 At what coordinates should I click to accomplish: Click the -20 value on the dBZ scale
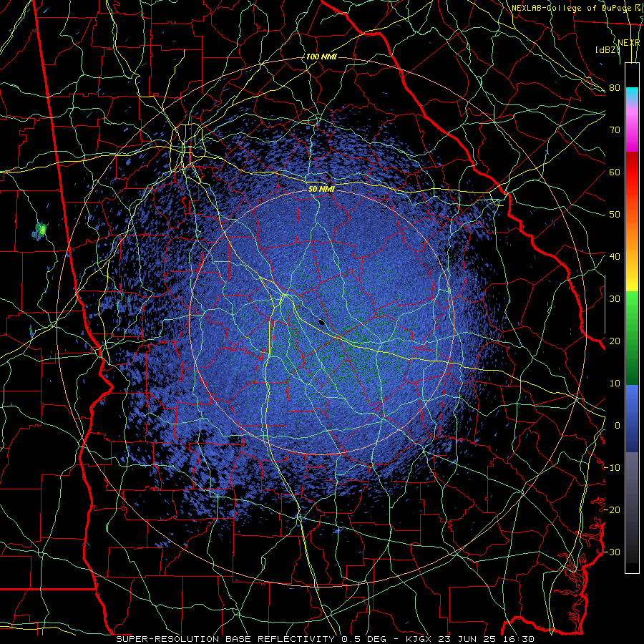coord(612,509)
